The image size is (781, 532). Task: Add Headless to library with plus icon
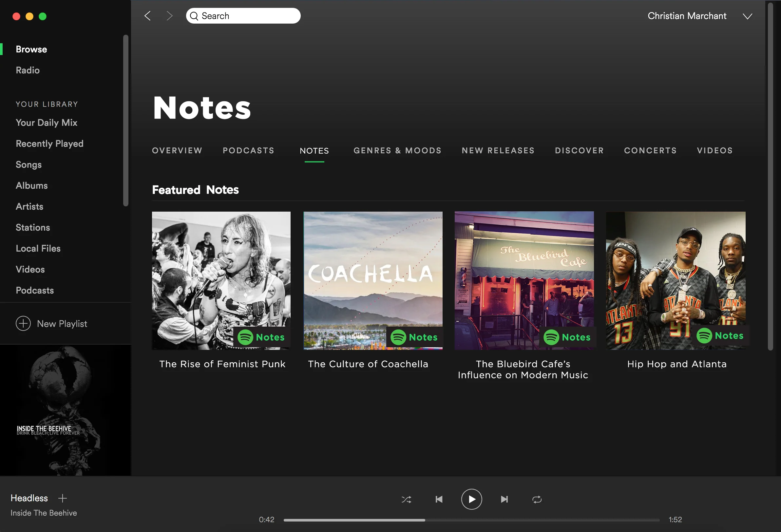click(x=63, y=498)
